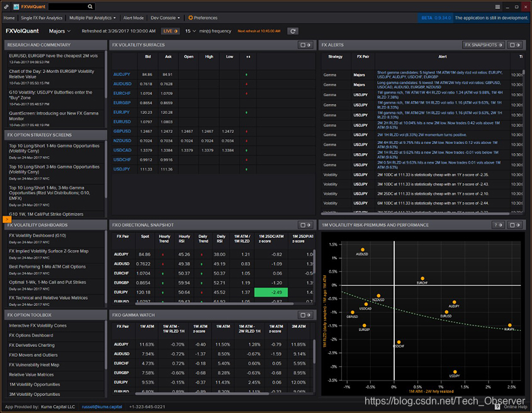Click the refresh button next to next-refresh time
This screenshot has width=532, height=413.
[293, 31]
